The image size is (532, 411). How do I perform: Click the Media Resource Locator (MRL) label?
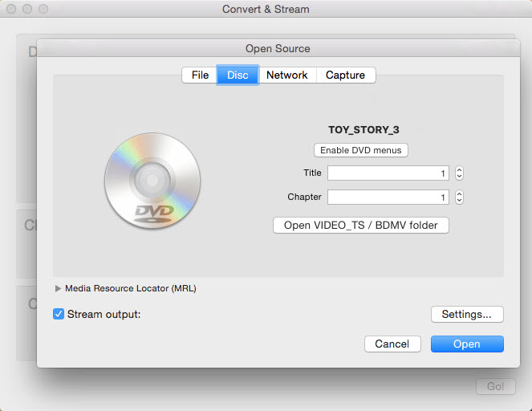[x=131, y=288]
